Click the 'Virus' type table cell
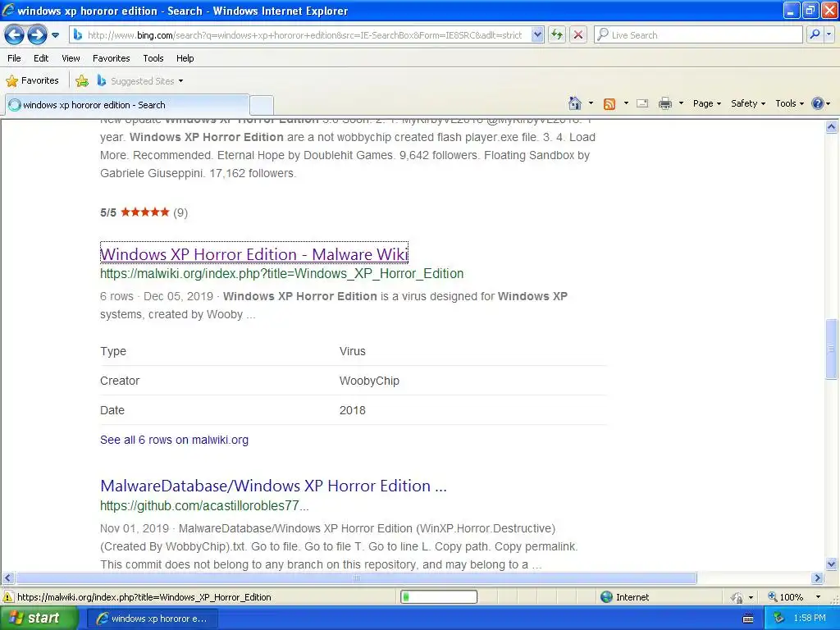This screenshot has height=630, width=840. [x=353, y=351]
